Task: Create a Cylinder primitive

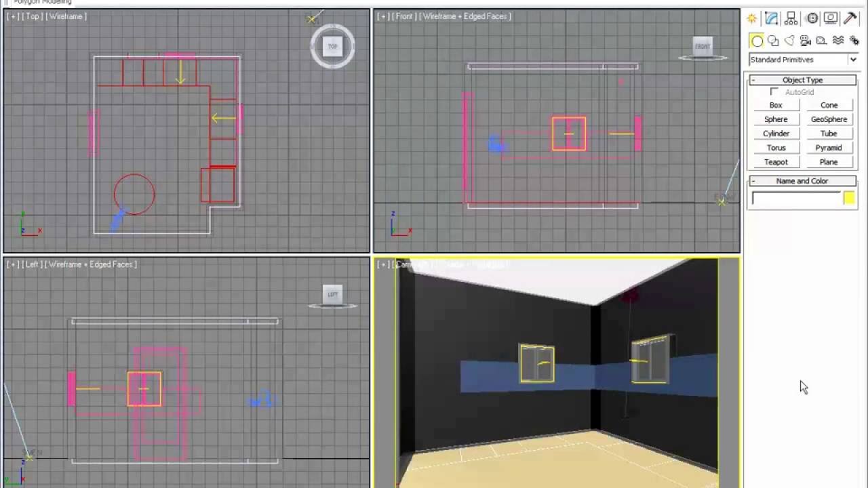Action: coord(776,134)
